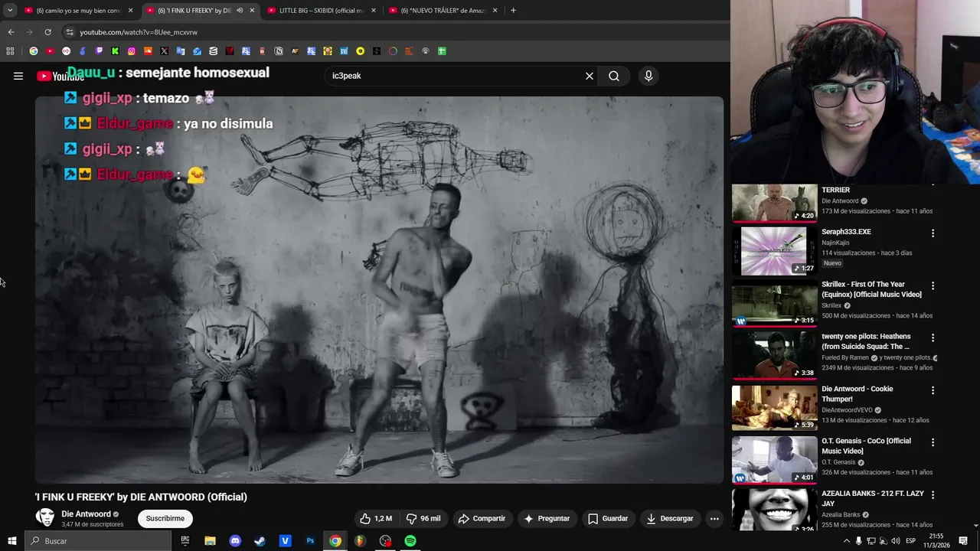Open the Google bookmark icon

34,51
